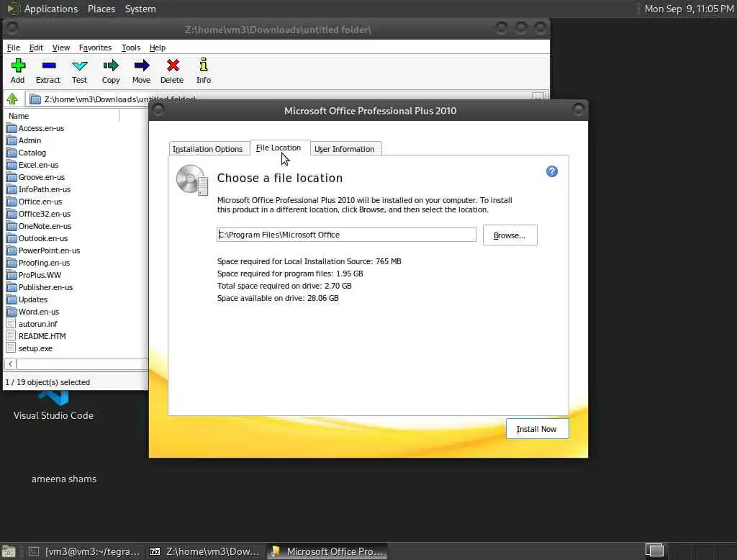This screenshot has height=560, width=737.
Task: Select the Admin folder icon
Action: (x=12, y=140)
